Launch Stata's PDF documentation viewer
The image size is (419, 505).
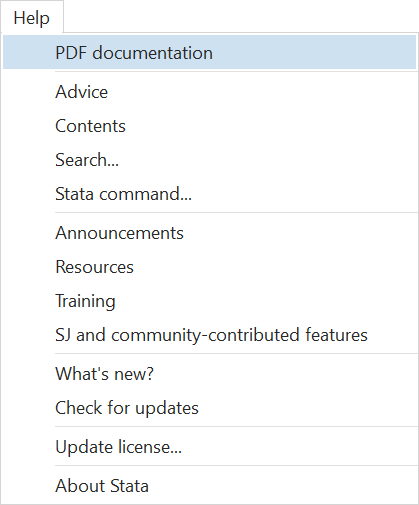(x=209, y=52)
